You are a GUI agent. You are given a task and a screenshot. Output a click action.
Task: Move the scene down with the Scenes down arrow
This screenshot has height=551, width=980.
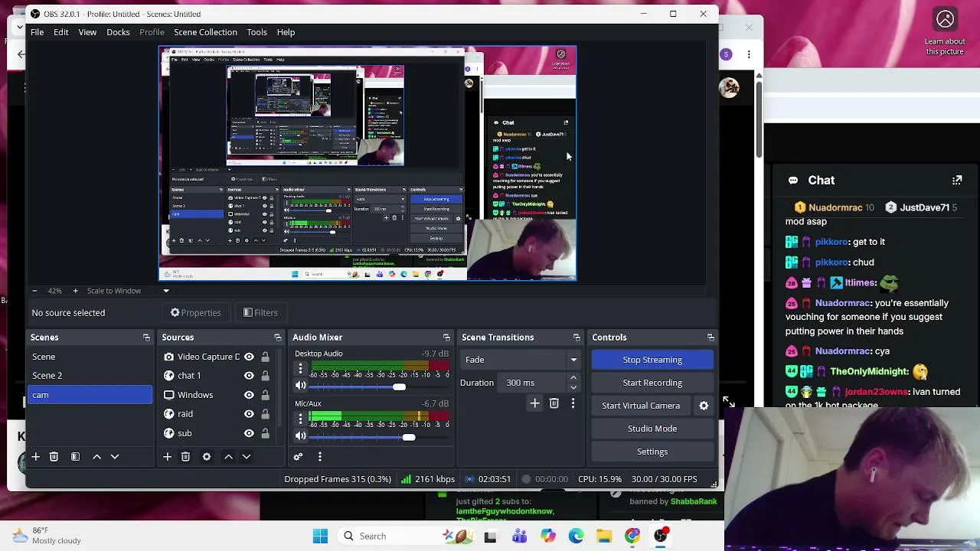(115, 457)
